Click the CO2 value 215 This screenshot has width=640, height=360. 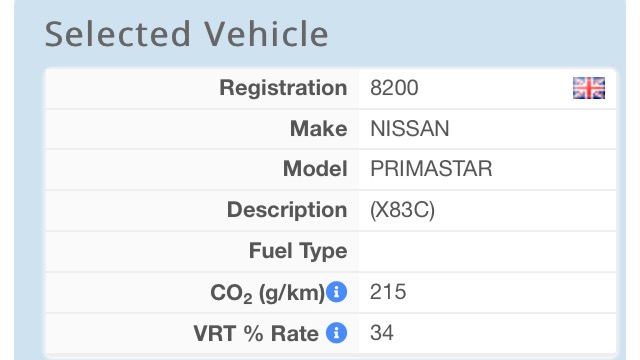[388, 292]
